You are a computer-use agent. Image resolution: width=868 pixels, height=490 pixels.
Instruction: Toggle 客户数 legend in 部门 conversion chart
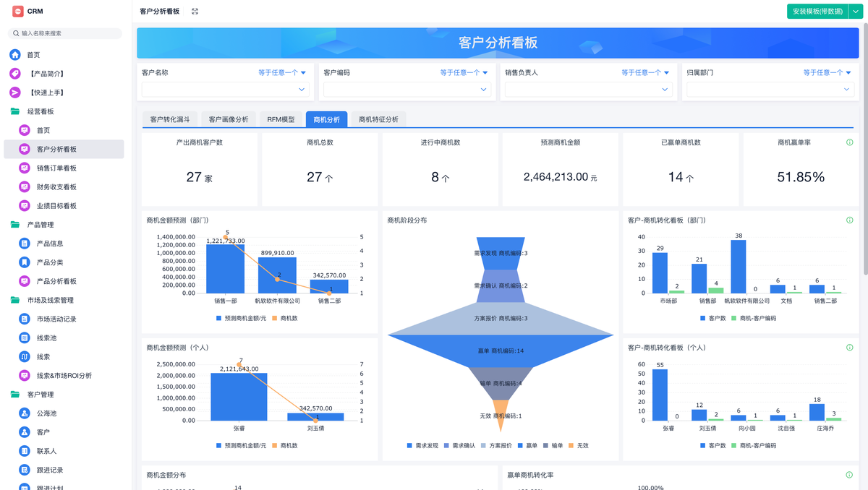click(712, 318)
